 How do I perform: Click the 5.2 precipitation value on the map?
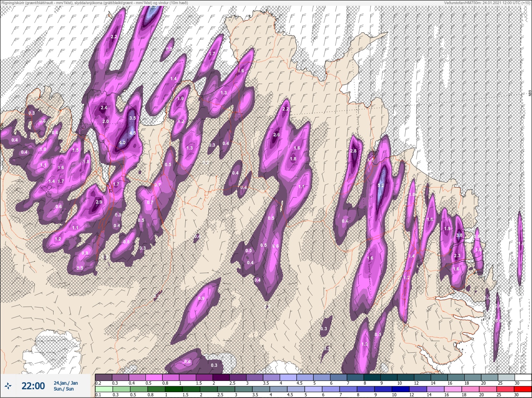(x=381, y=186)
